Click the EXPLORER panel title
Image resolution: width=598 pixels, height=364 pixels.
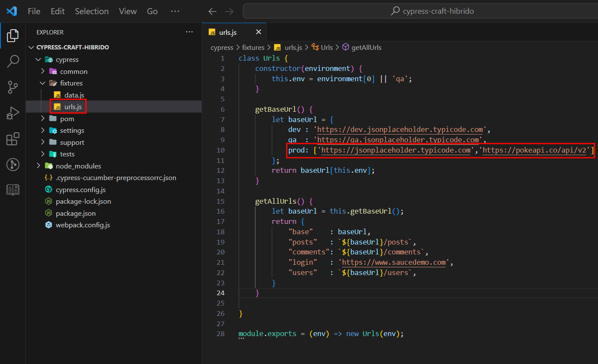(x=50, y=32)
